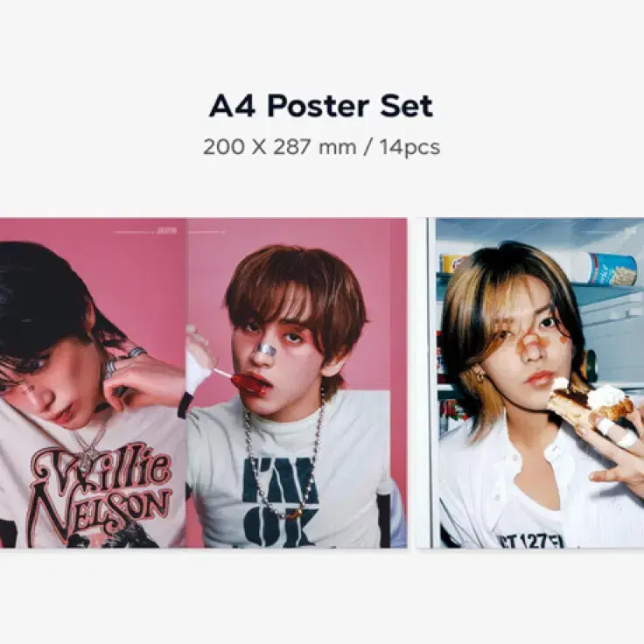
Task: Click the gold earring on right poster
Action: [x=479, y=375]
